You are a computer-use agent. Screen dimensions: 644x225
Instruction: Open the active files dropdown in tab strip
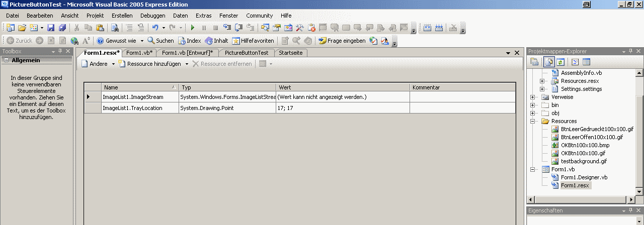coord(509,53)
